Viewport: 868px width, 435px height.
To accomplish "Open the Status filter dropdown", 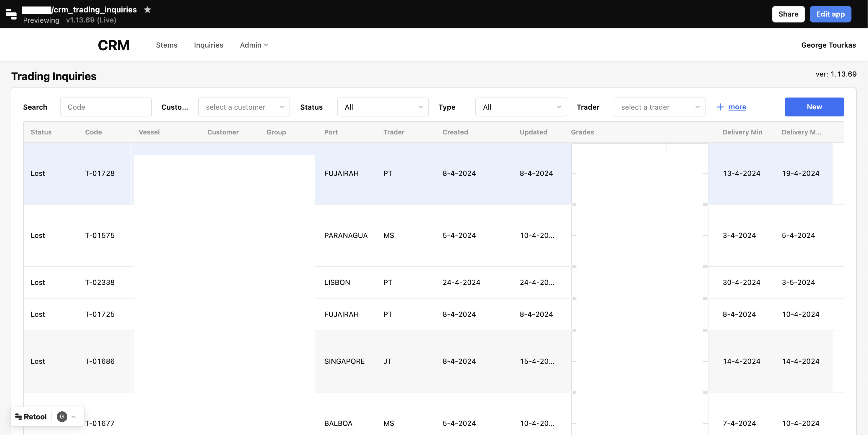I will (x=383, y=107).
